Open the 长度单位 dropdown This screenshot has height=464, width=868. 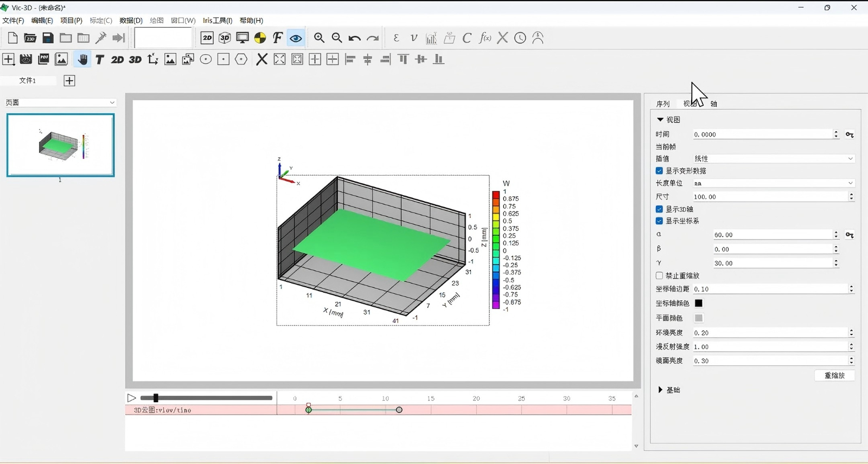(773, 183)
